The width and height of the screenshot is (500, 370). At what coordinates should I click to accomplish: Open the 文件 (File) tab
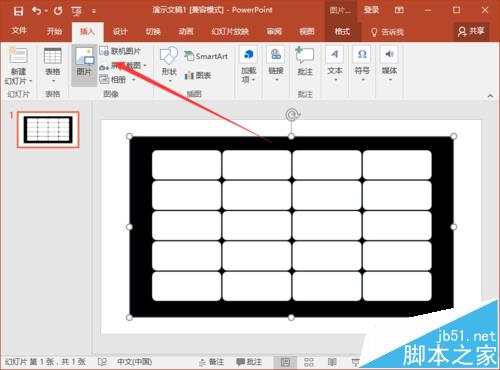coord(19,31)
